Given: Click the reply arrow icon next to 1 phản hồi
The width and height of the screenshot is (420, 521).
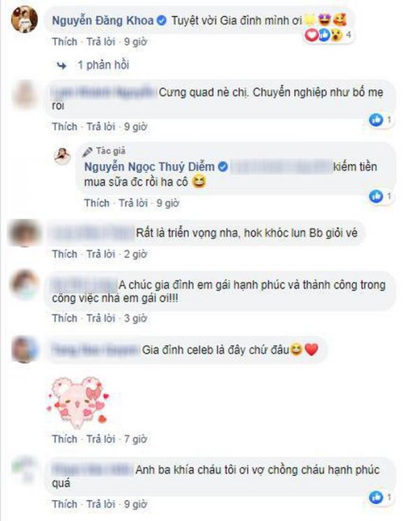Looking at the screenshot, I should pos(62,65).
